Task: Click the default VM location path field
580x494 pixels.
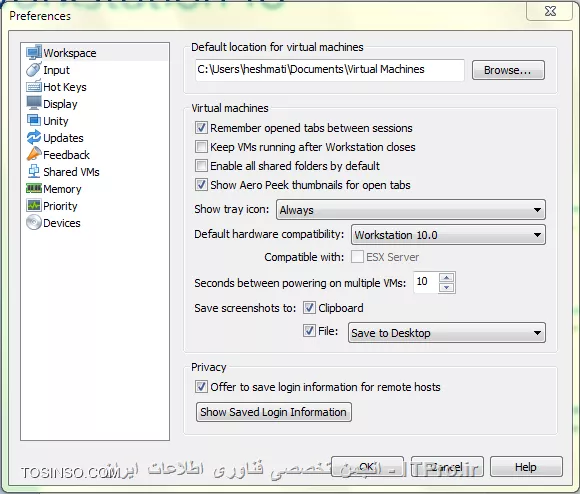Action: (330, 70)
